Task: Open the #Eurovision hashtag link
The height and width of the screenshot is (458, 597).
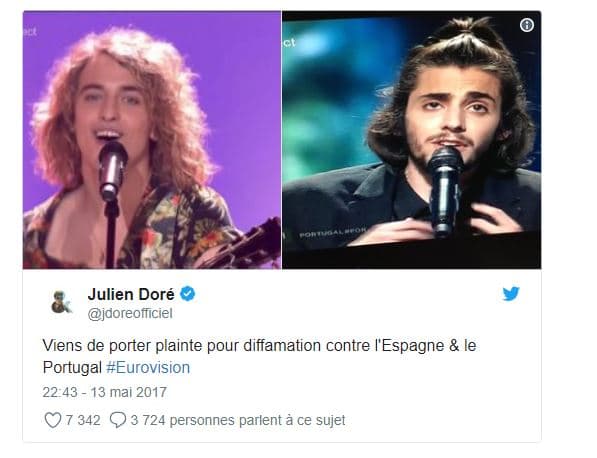Action: (x=148, y=368)
